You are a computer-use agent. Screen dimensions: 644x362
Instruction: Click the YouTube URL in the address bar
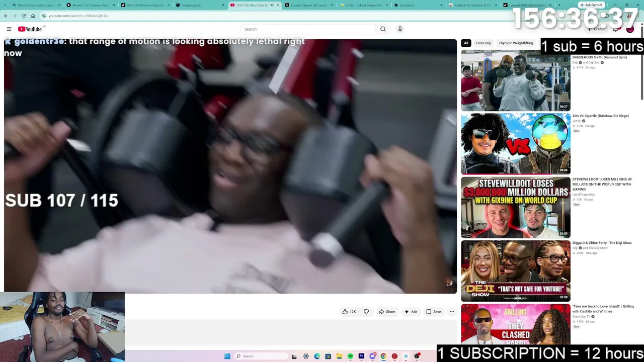[78, 16]
